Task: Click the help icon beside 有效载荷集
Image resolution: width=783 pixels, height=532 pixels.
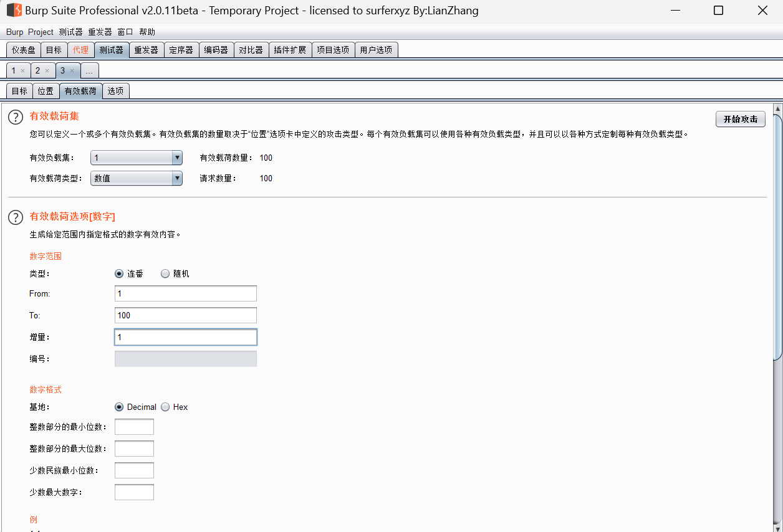Action: pos(16,117)
